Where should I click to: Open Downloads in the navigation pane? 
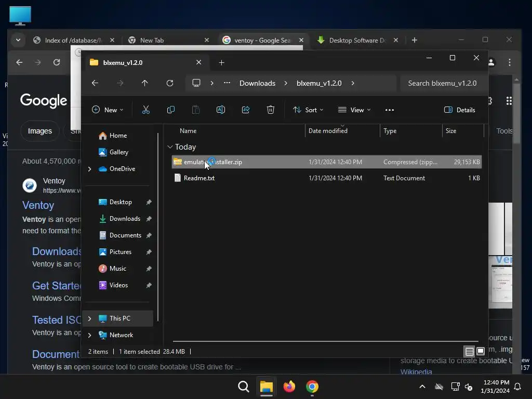tap(125, 219)
